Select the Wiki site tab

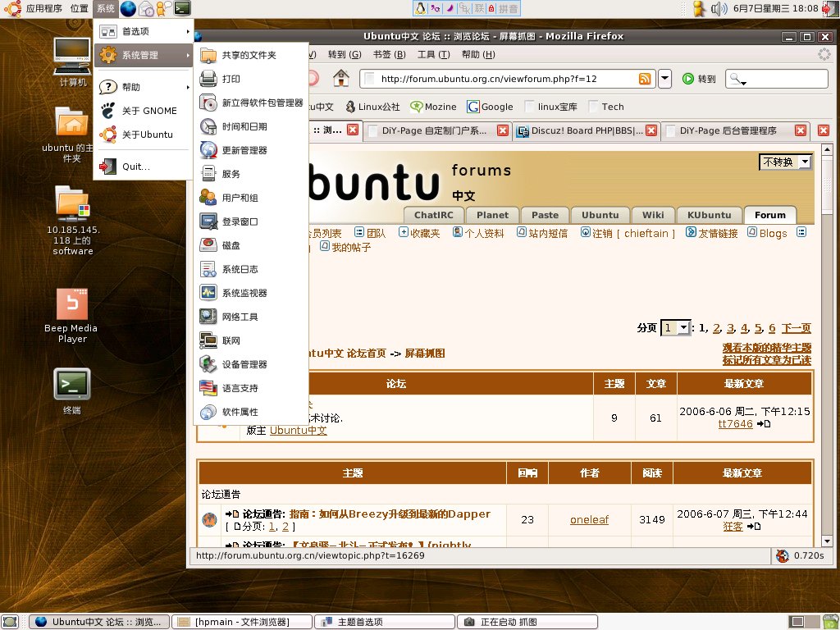pos(653,216)
